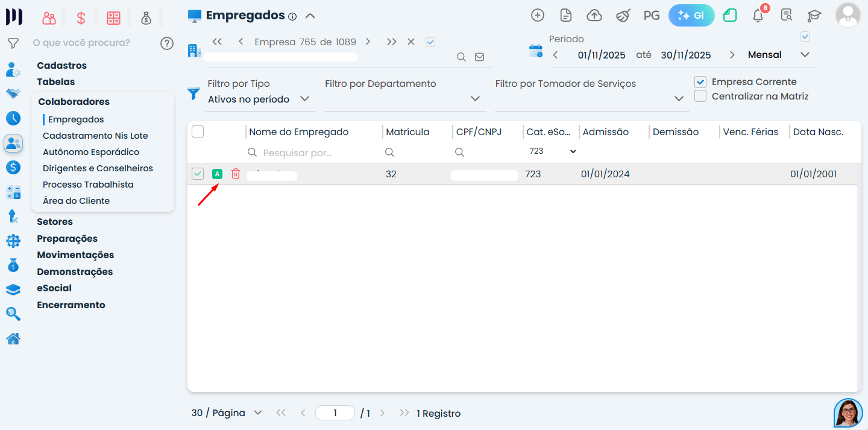Viewport: 868px width, 430px height.
Task: Click the Pesquisar por... name search field
Action: pos(313,153)
